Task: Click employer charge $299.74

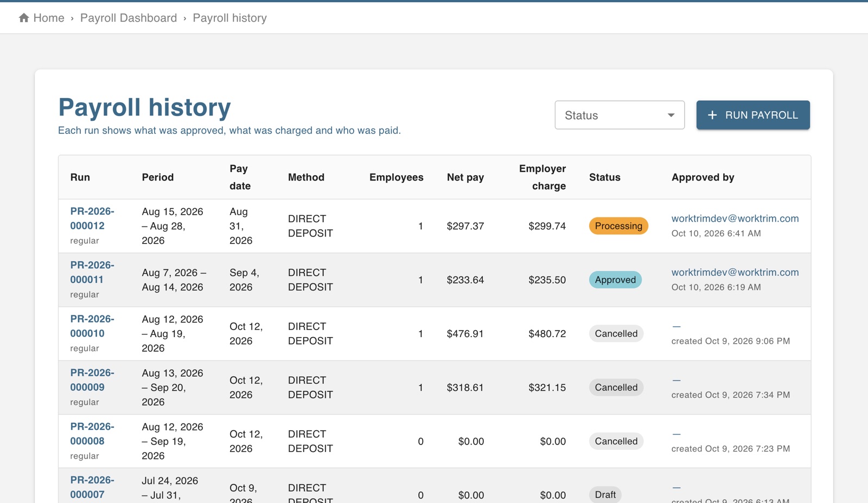Action: (547, 226)
